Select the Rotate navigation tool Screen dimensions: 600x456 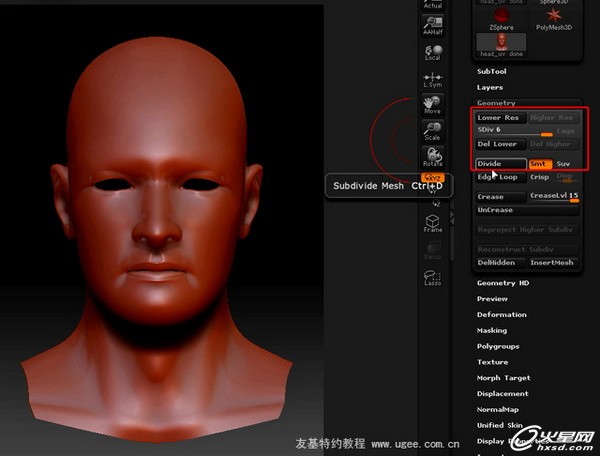pyautogui.click(x=432, y=157)
